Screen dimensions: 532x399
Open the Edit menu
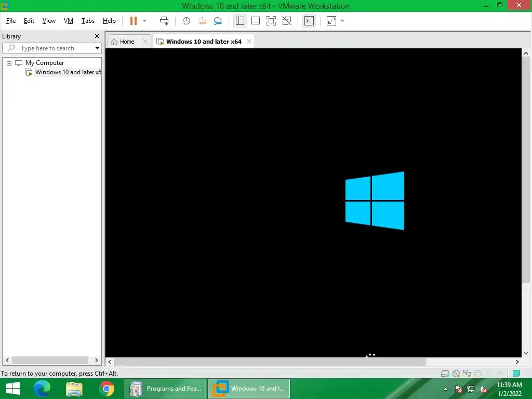click(29, 21)
